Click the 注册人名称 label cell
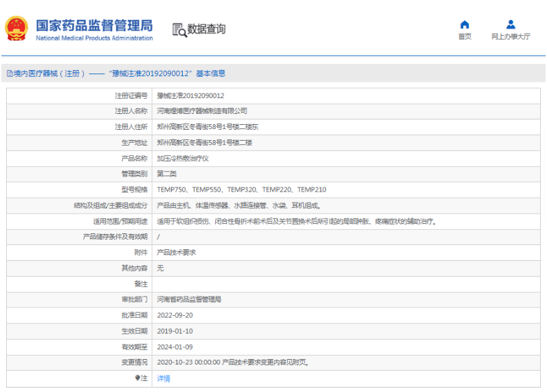This screenshot has height=392, width=547. 79,111
